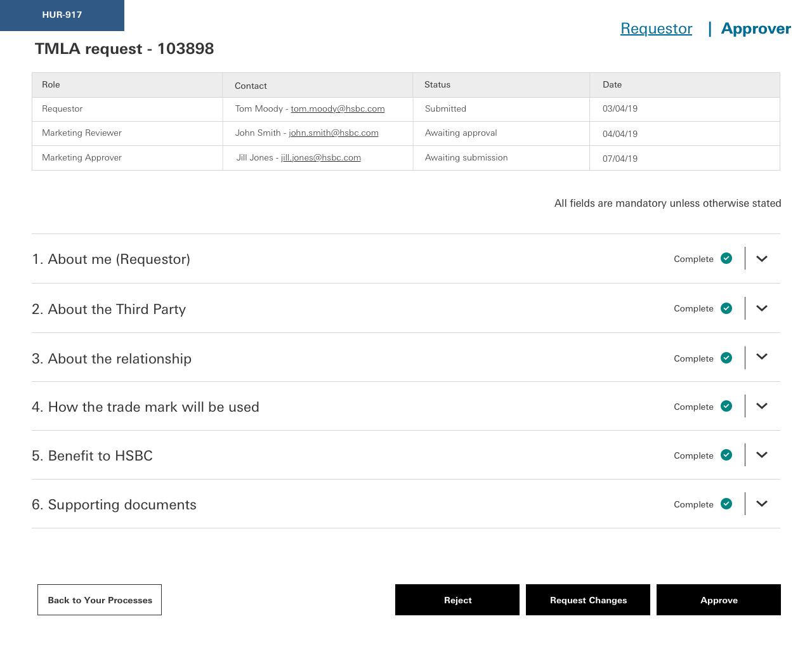This screenshot has width=812, height=654.
Task: Click the 2. About the Third Party heading
Action: tap(108, 309)
